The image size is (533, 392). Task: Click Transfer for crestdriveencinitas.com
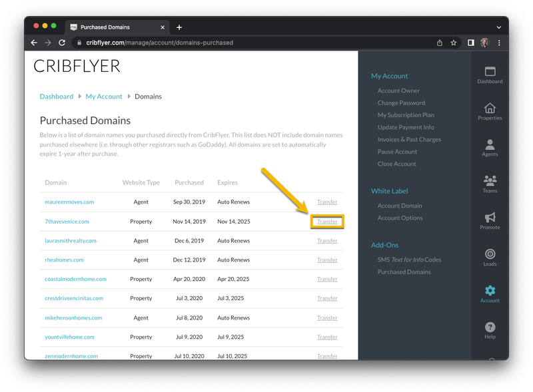327,298
